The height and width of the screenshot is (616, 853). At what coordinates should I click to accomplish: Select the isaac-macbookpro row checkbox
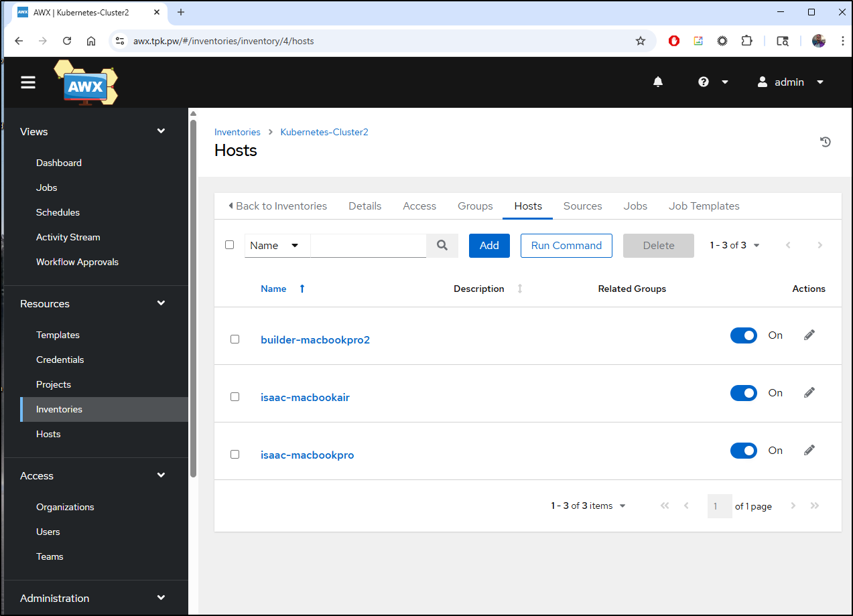coord(235,455)
